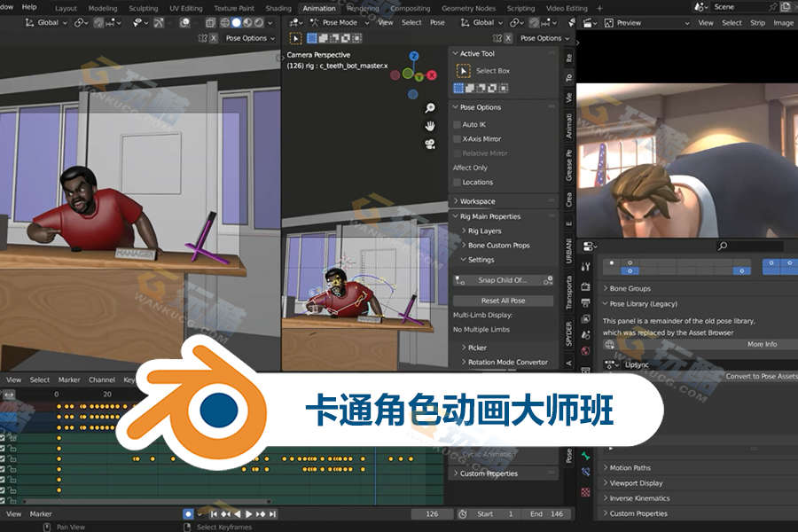Open the Strip menu in sequencer header
The image size is (798, 532).
pos(757,23)
